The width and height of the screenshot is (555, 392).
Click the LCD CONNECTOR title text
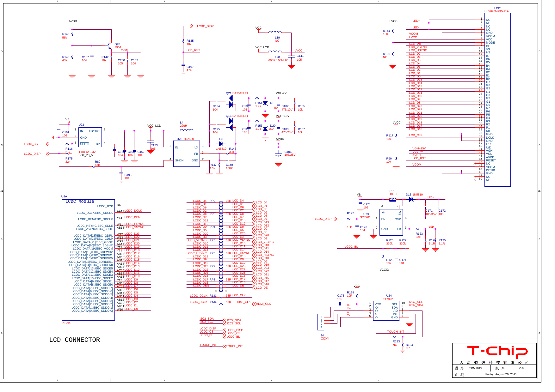[x=74, y=340]
